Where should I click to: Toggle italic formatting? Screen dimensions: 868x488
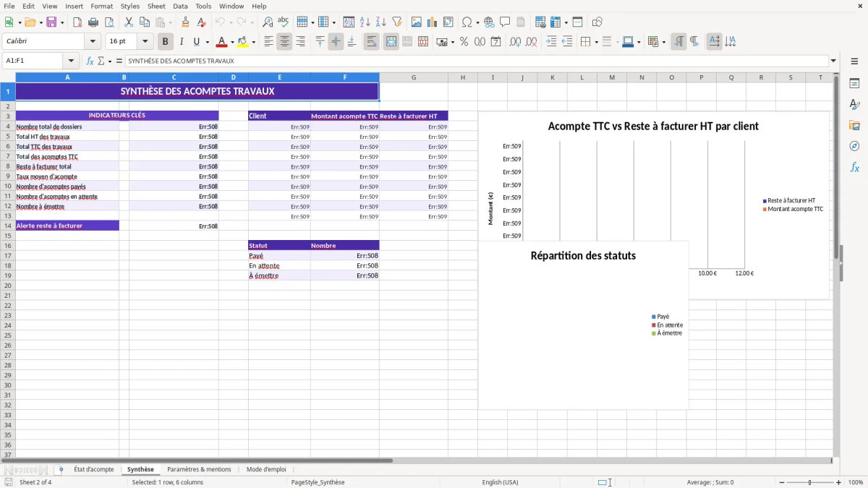coord(182,42)
